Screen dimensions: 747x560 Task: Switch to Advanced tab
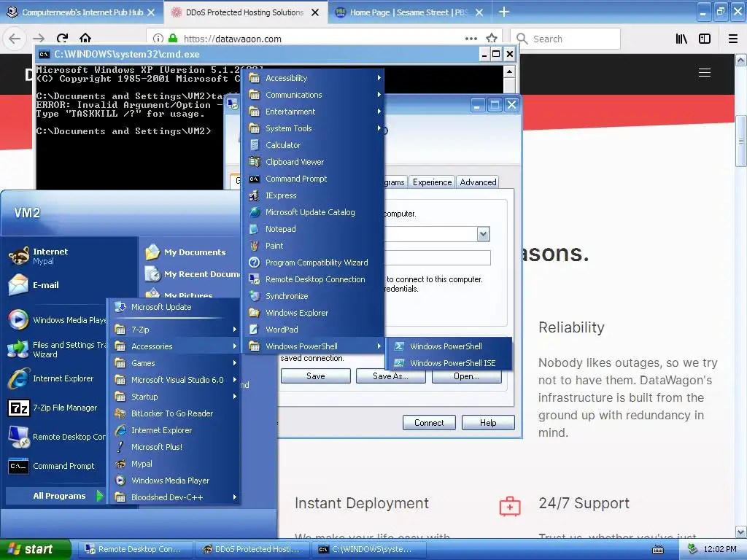coord(478,182)
